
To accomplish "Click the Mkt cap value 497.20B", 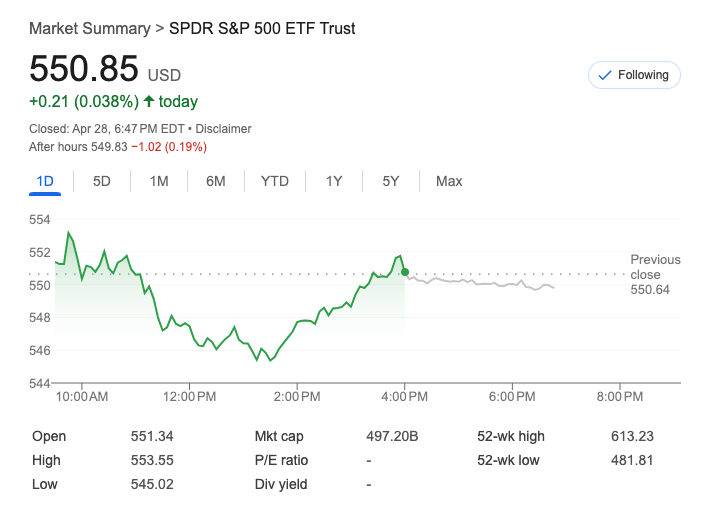I will pyautogui.click(x=392, y=436).
